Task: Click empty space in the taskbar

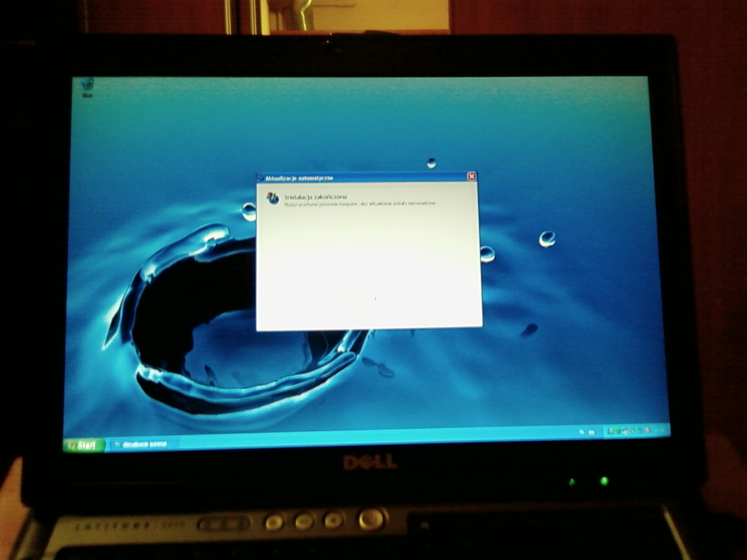Action: [x=373, y=439]
